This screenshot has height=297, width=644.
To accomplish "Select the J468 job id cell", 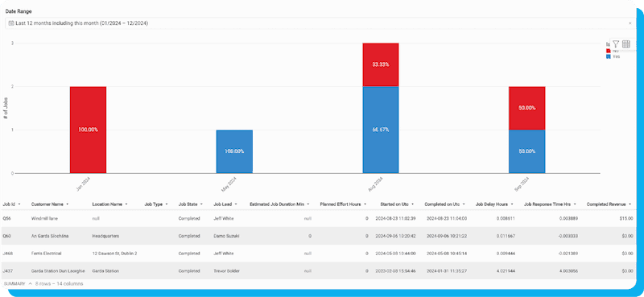I will coord(7,254).
